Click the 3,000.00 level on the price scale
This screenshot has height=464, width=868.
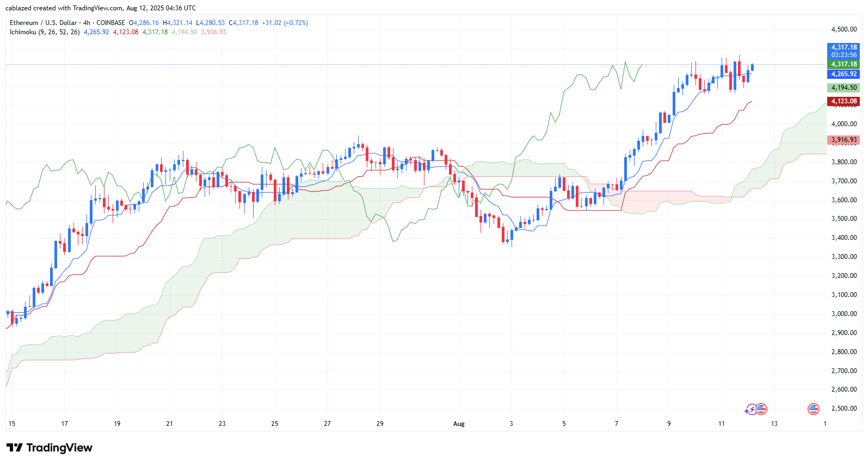(x=844, y=314)
